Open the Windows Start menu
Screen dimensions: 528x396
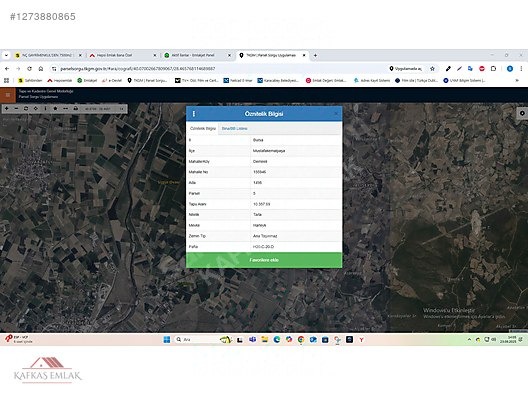tap(167, 340)
